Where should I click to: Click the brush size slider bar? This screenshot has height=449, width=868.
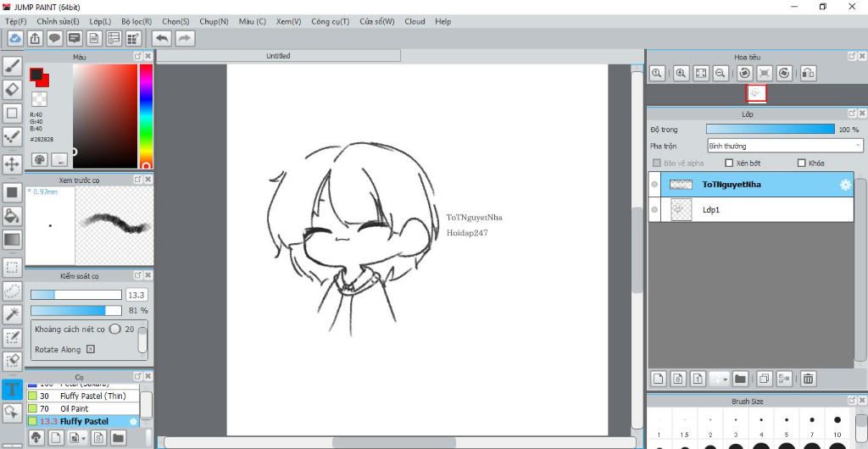click(76, 295)
